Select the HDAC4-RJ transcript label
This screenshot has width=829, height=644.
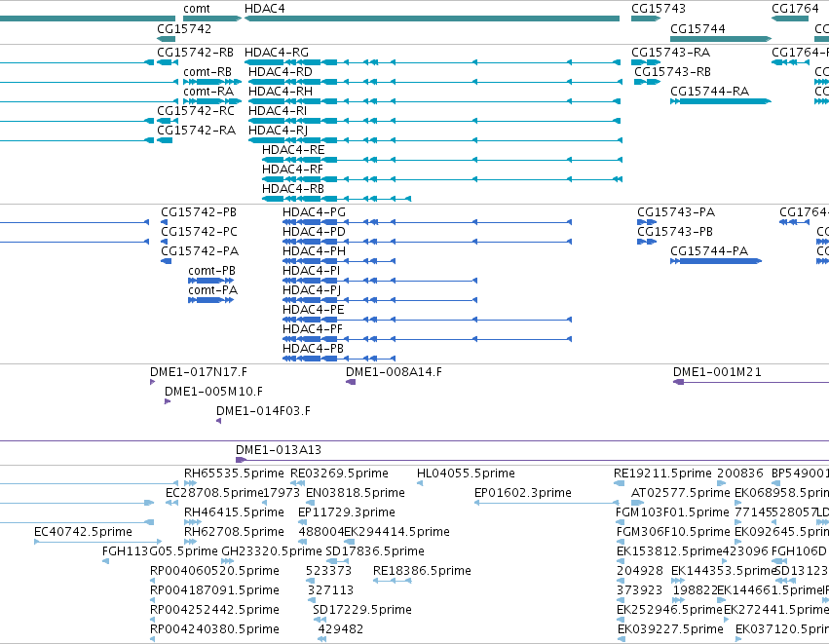pyautogui.click(x=278, y=131)
